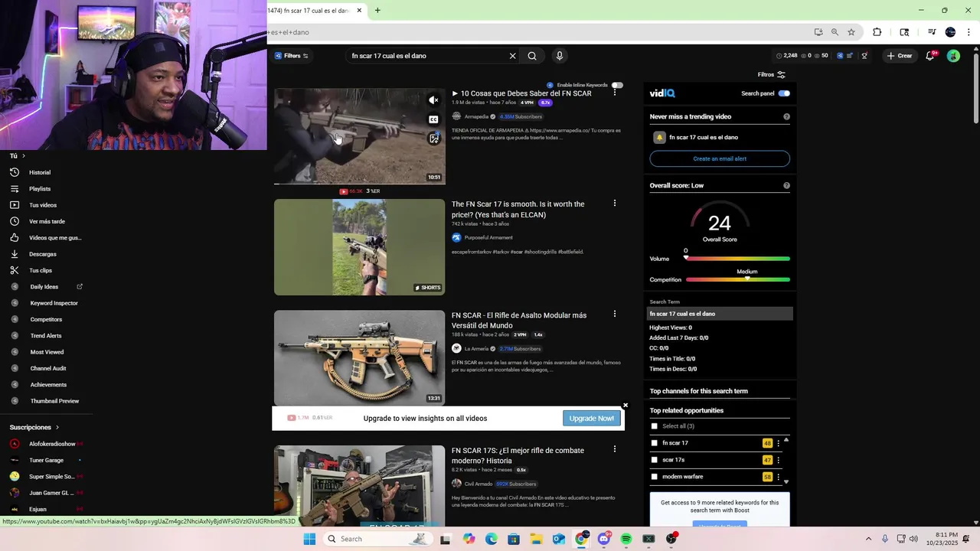The height and width of the screenshot is (551, 980).
Task: Open more options for modern warfare keyword
Action: pyautogui.click(x=778, y=477)
